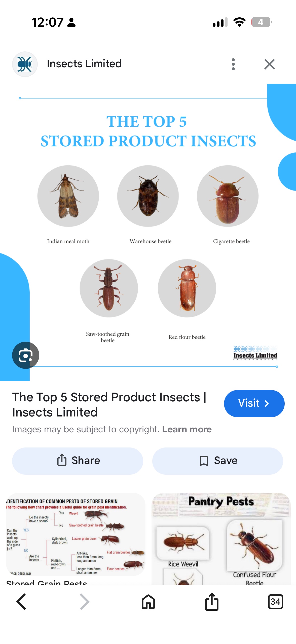The height and width of the screenshot is (644, 296).
Task: Click the blue Visit button
Action: 254,403
